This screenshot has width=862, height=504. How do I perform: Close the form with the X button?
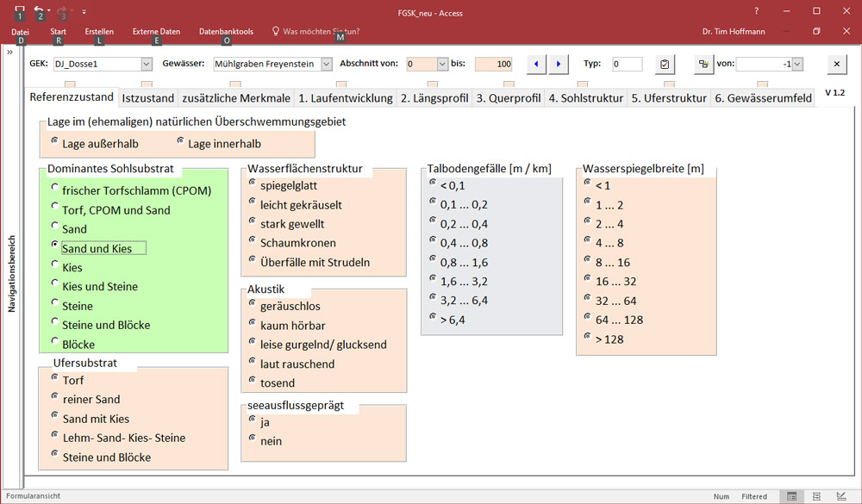tap(837, 64)
